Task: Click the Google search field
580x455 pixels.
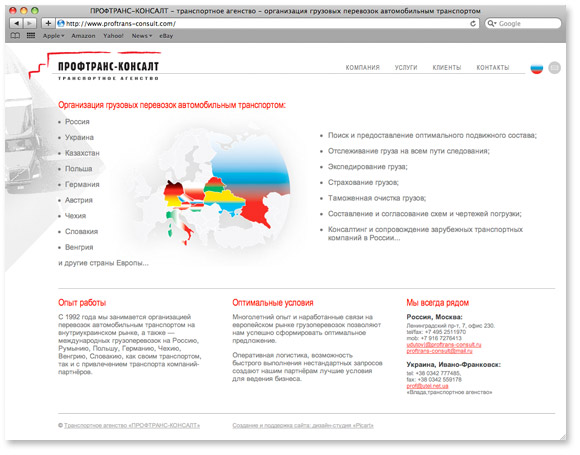Action: coord(523,23)
